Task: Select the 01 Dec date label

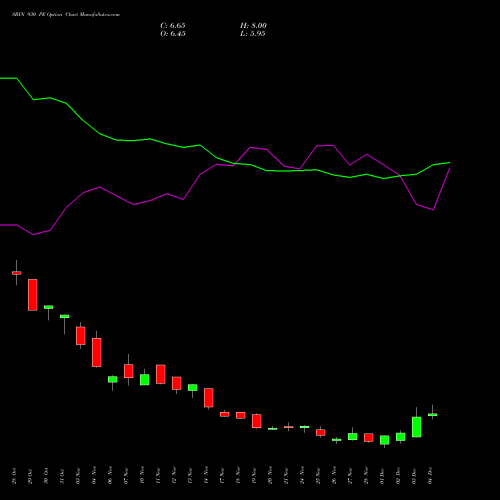Action: click(382, 476)
